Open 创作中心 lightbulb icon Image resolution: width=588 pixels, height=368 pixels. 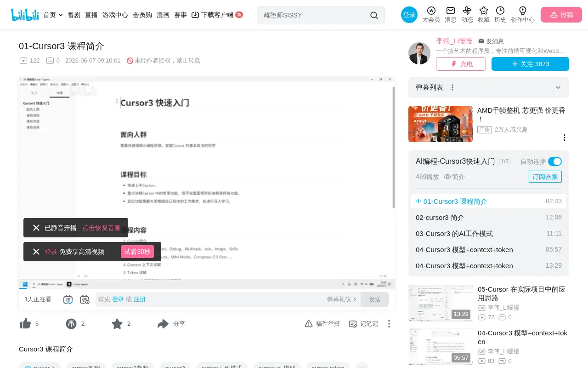point(523,11)
